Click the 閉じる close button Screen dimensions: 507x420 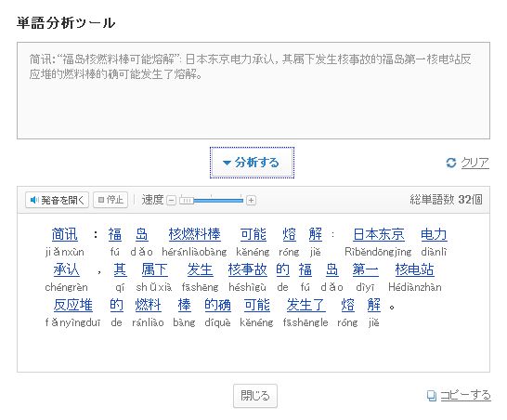pos(255,396)
